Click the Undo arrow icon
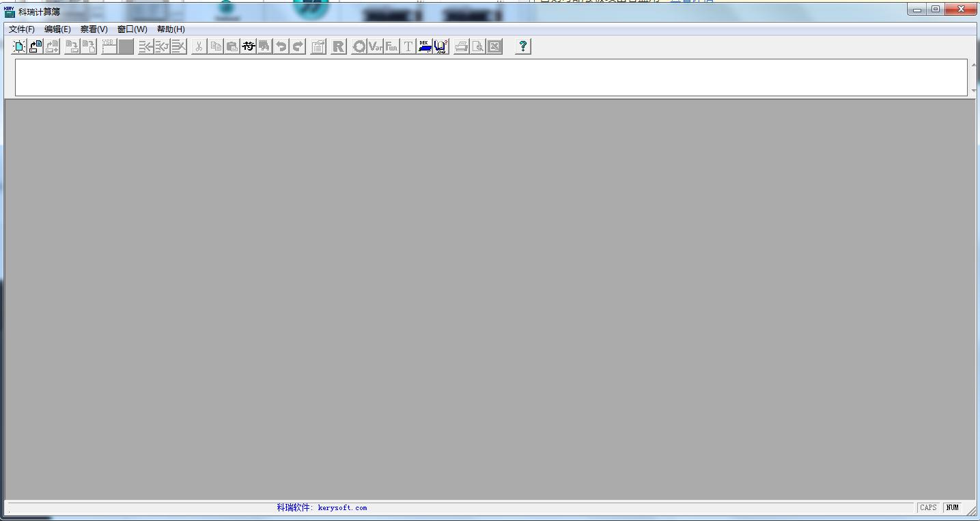The width and height of the screenshot is (980, 521). pos(281,46)
